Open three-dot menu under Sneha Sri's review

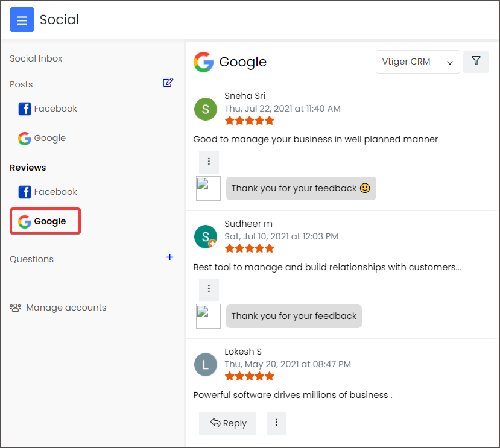pyautogui.click(x=209, y=162)
